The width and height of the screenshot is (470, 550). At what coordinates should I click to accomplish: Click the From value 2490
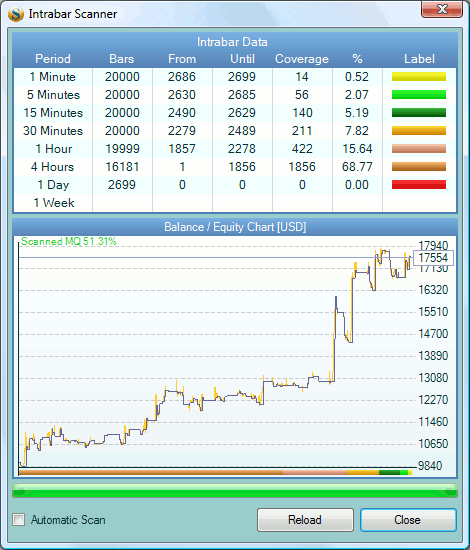coord(182,113)
